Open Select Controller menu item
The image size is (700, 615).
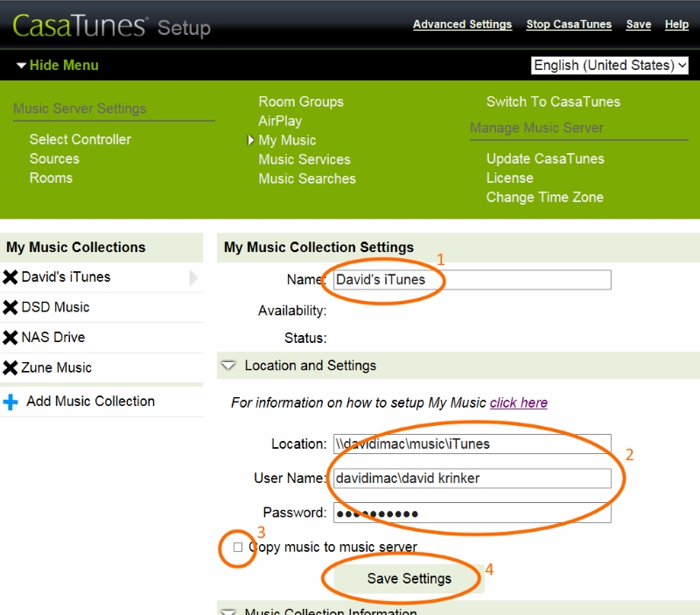[80, 139]
